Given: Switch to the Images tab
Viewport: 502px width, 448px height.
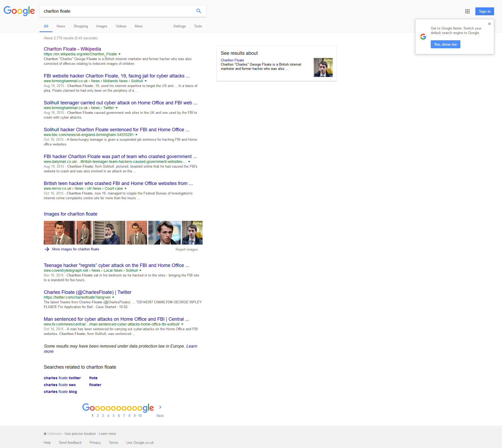Looking at the screenshot, I should [102, 26].
